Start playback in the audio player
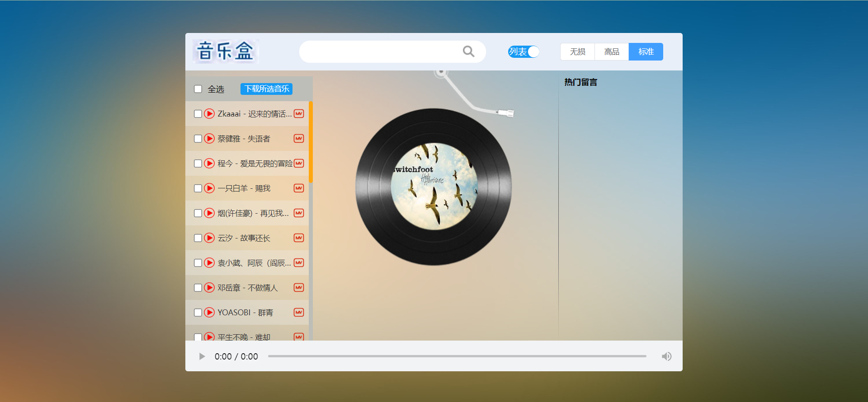 coord(202,356)
